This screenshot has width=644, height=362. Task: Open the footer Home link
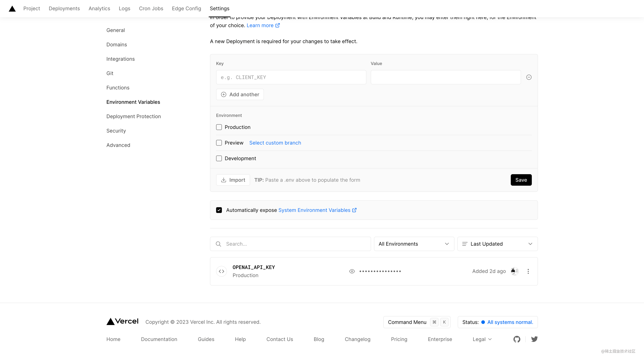[113, 339]
